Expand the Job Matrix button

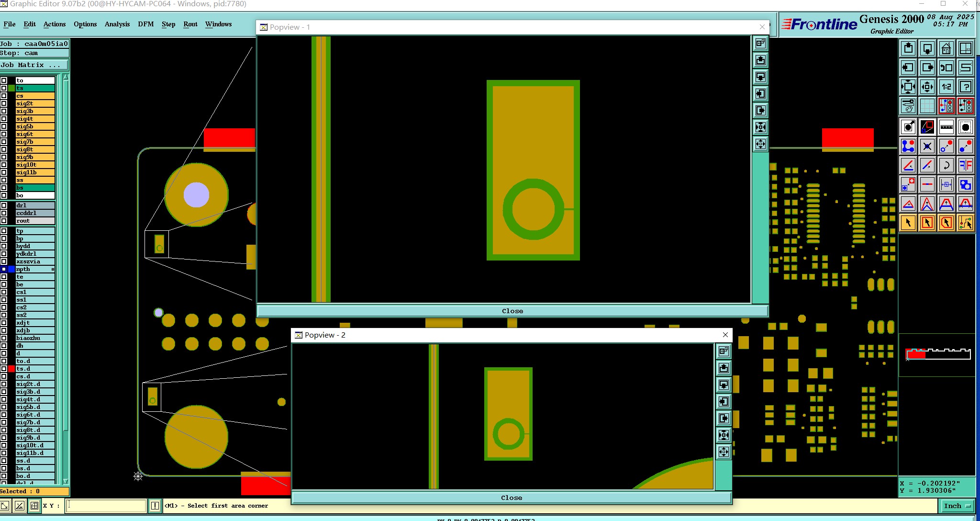[33, 65]
